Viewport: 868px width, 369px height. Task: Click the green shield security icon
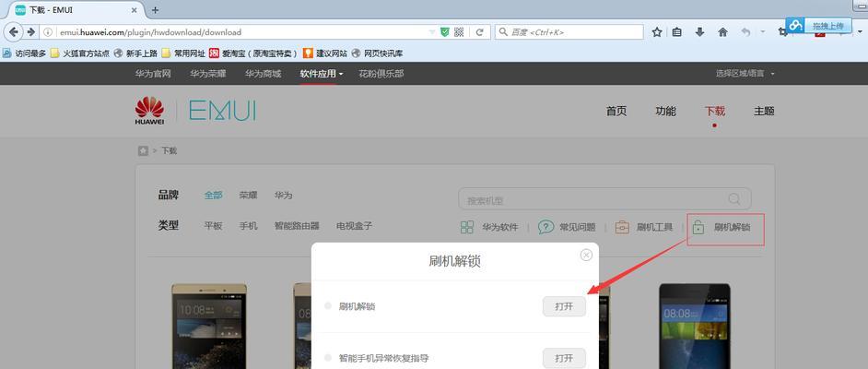pos(444,32)
